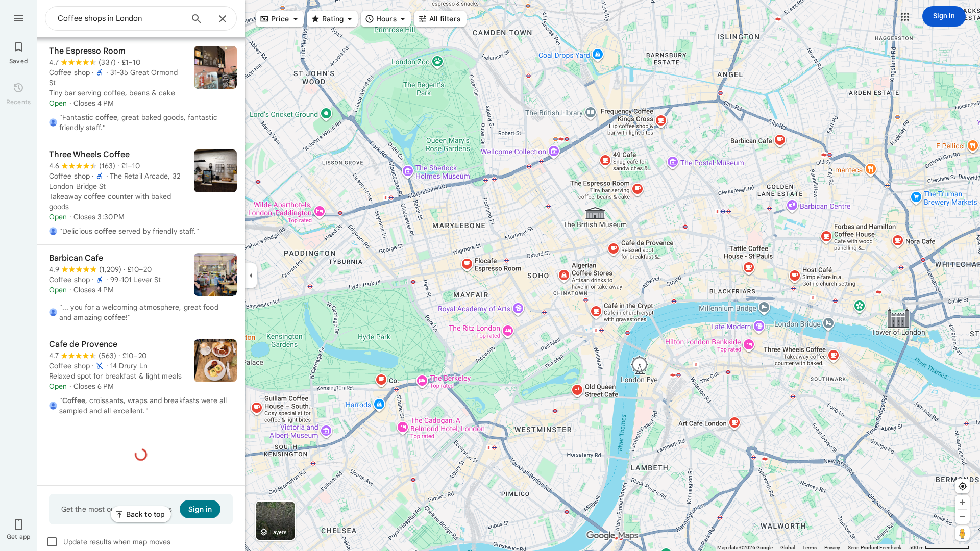Open the Price filter dropdown
The image size is (980, 551).
point(280,19)
